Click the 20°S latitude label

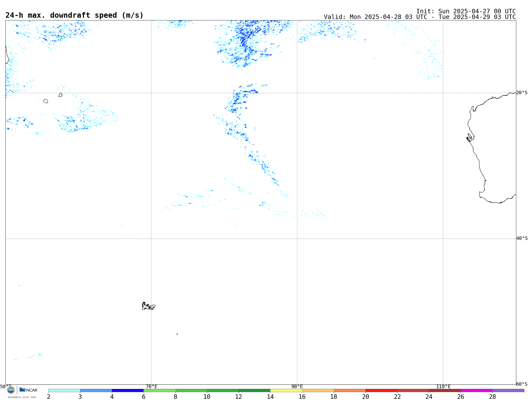522,93
